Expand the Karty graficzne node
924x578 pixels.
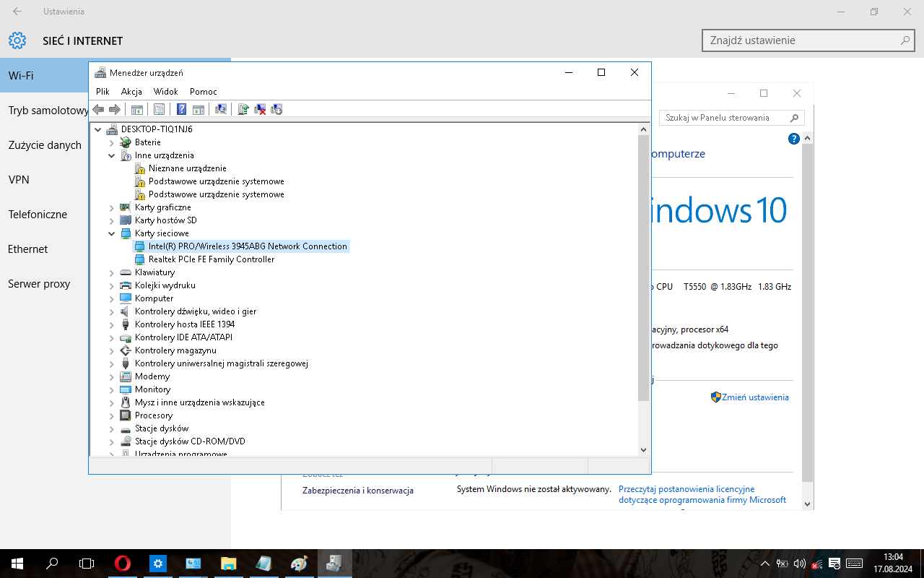(112, 207)
